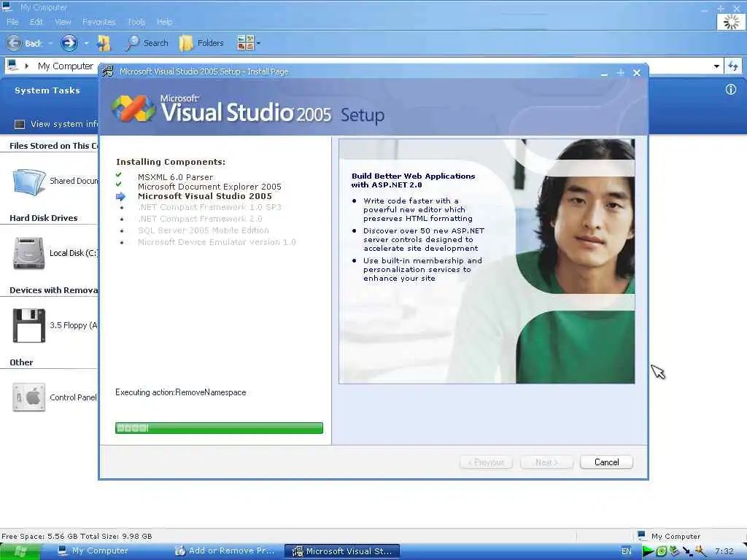Click the System Tasks panel header
Viewport: 747px width, 560px height.
[47, 90]
